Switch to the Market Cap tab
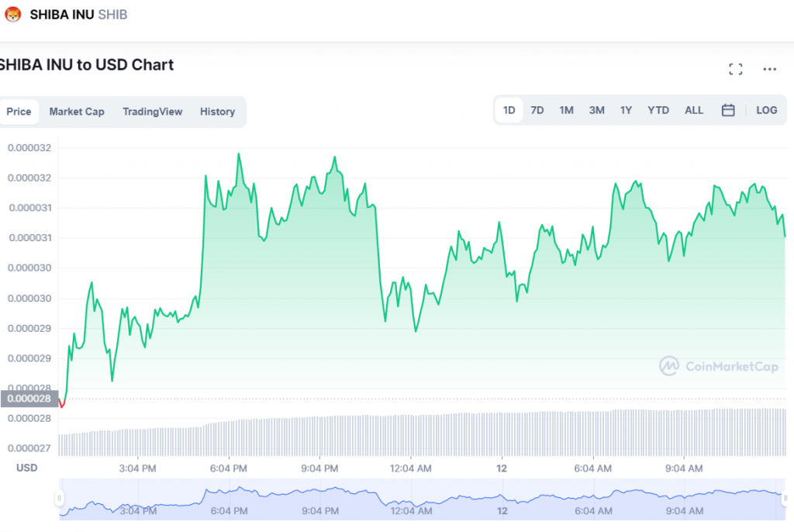Screen dimensions: 794x532 77,112
